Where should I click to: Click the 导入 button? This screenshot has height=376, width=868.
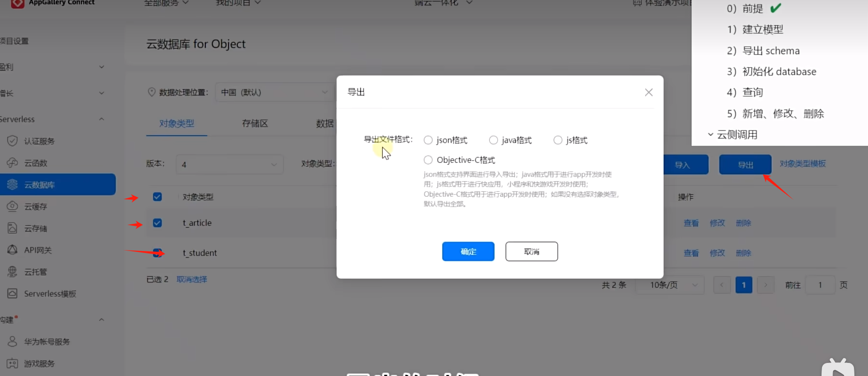pyautogui.click(x=685, y=165)
